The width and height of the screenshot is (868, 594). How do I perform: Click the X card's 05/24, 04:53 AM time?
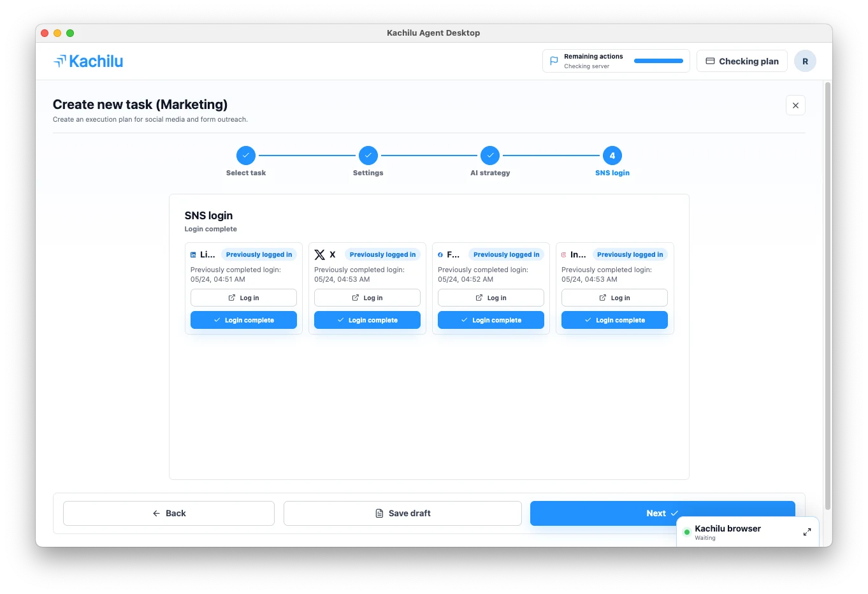[342, 279]
